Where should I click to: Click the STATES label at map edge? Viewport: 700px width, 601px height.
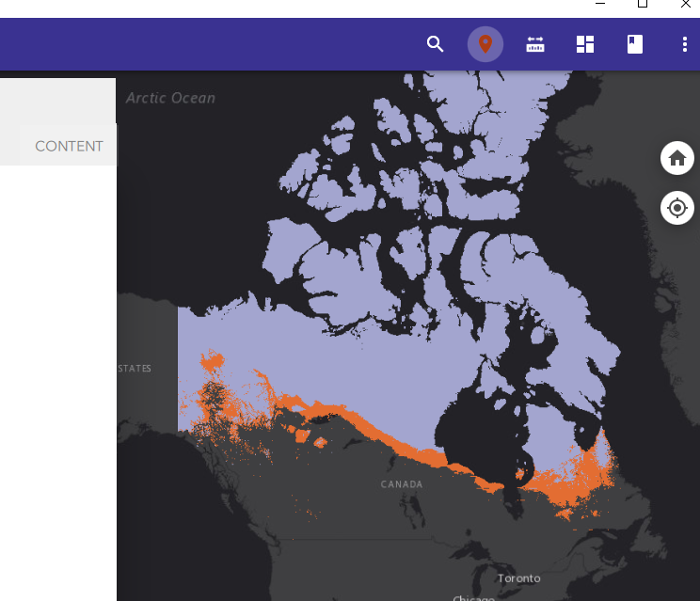coord(135,369)
